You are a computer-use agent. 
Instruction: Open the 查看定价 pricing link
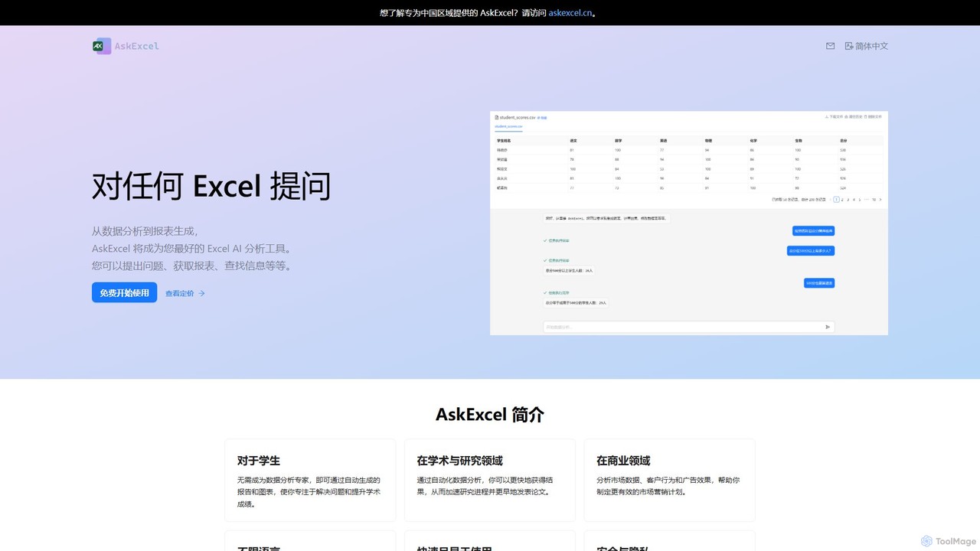(x=185, y=293)
